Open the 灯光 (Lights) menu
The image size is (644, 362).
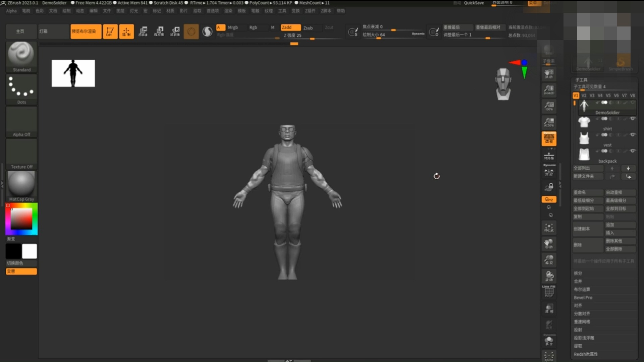tap(134, 11)
